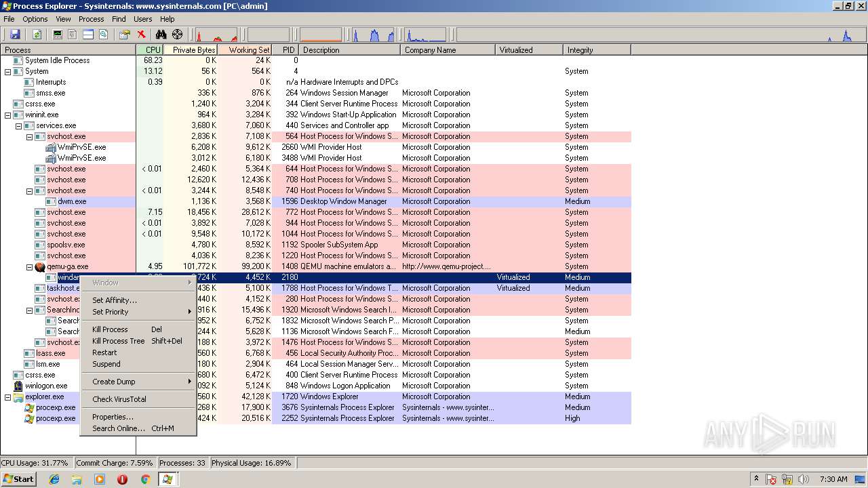868x488 pixels.
Task: Collapse the qemu-ga.exe tree node
Action: 29,266
